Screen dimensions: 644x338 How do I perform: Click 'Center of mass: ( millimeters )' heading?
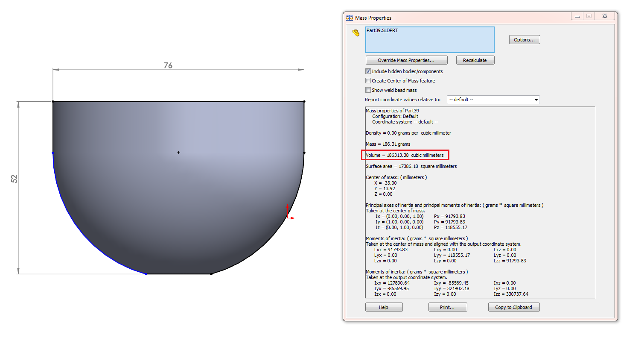[396, 177]
